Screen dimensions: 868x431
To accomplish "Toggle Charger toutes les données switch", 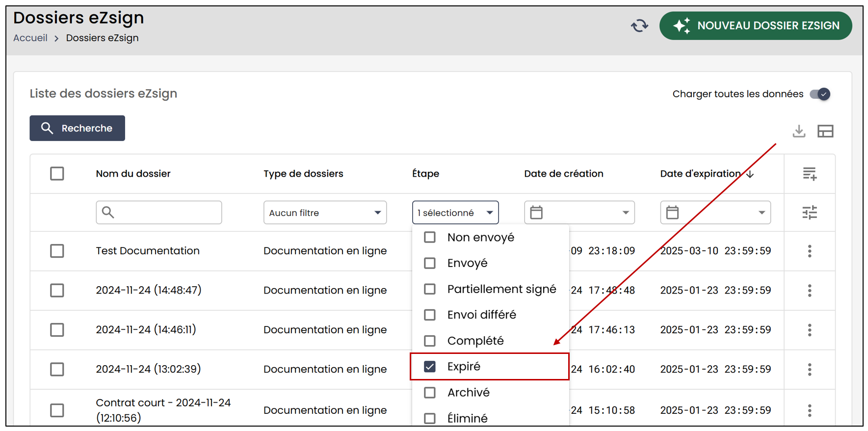I will [x=820, y=94].
